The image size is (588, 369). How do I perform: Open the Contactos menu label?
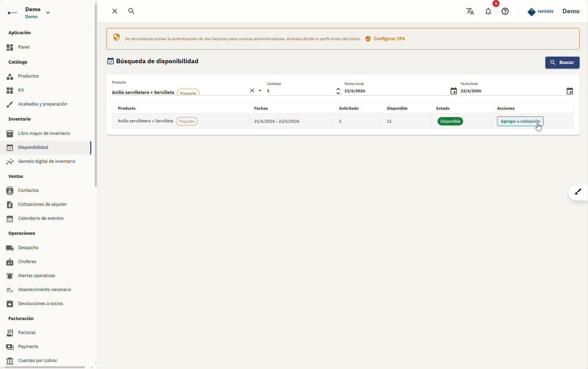tap(28, 190)
